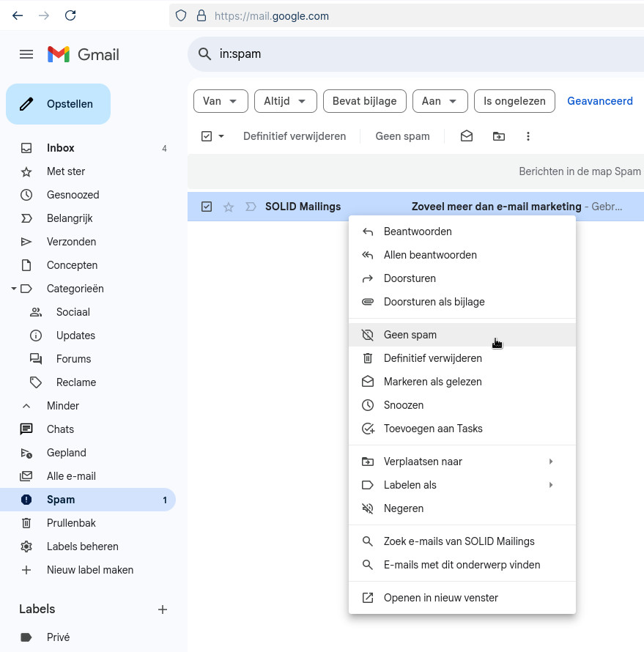Open Alle e-mail folder
644x652 pixels.
click(88, 476)
